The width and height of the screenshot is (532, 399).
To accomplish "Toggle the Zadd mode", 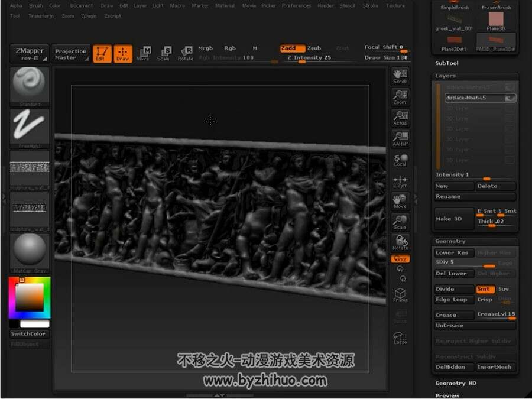I will tap(293, 48).
